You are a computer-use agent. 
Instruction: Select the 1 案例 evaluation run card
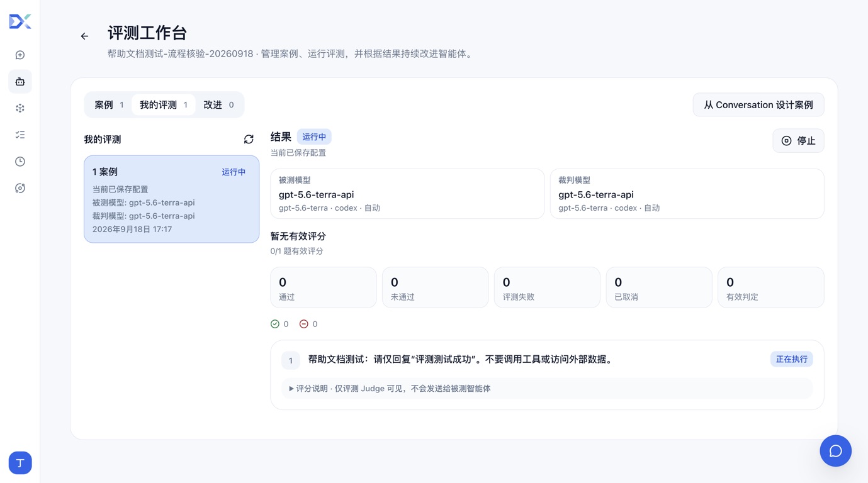[x=172, y=199]
